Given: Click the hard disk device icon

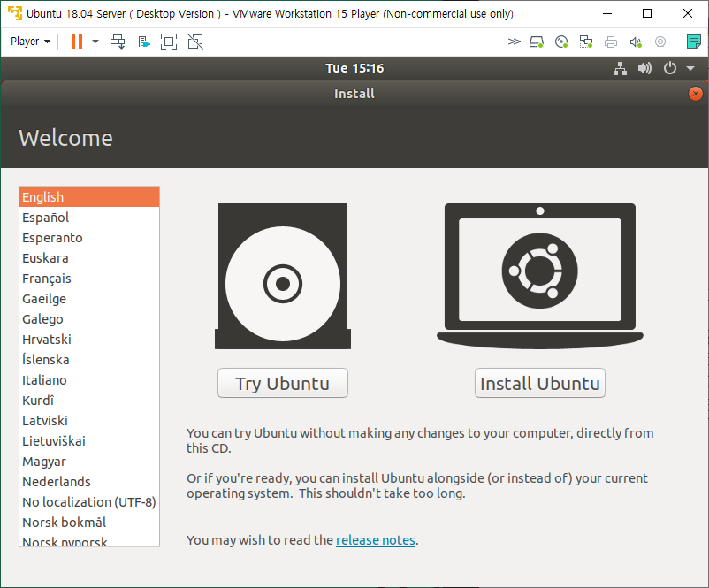Looking at the screenshot, I should click(x=537, y=42).
